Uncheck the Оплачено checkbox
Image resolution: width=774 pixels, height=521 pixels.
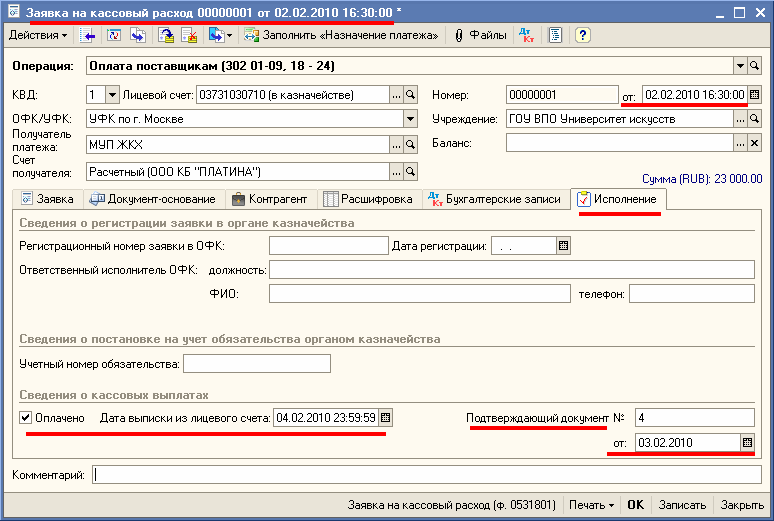point(25,417)
